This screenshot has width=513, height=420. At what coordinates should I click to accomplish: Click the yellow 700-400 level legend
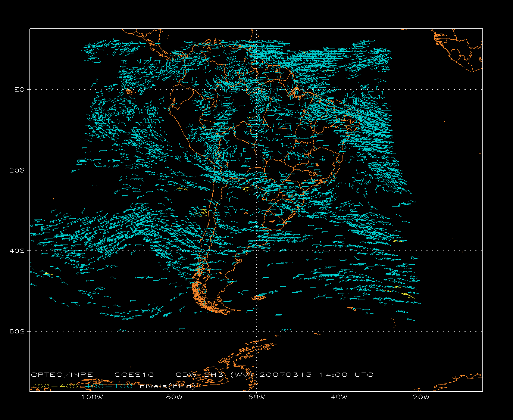54,386
